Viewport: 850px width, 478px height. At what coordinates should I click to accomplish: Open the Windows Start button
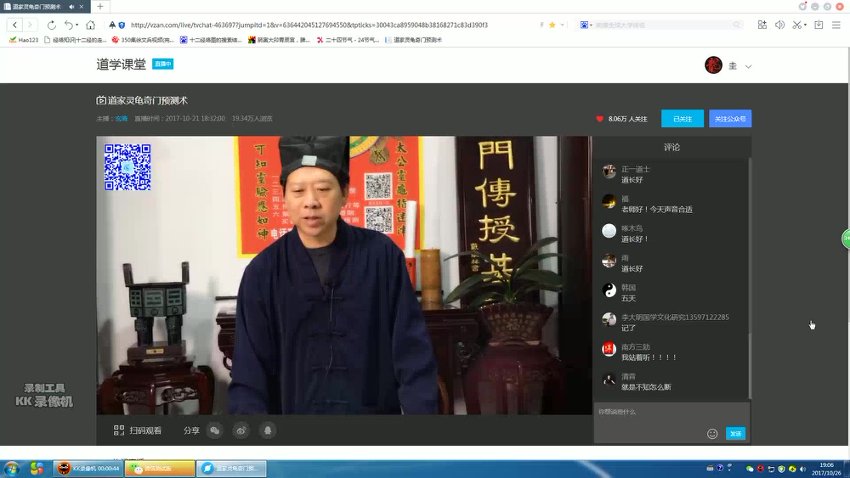[11, 468]
